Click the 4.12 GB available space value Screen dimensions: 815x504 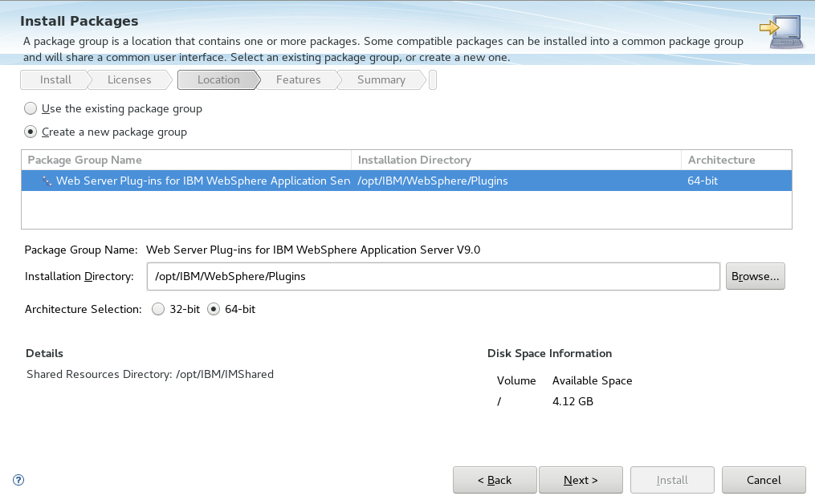573,401
